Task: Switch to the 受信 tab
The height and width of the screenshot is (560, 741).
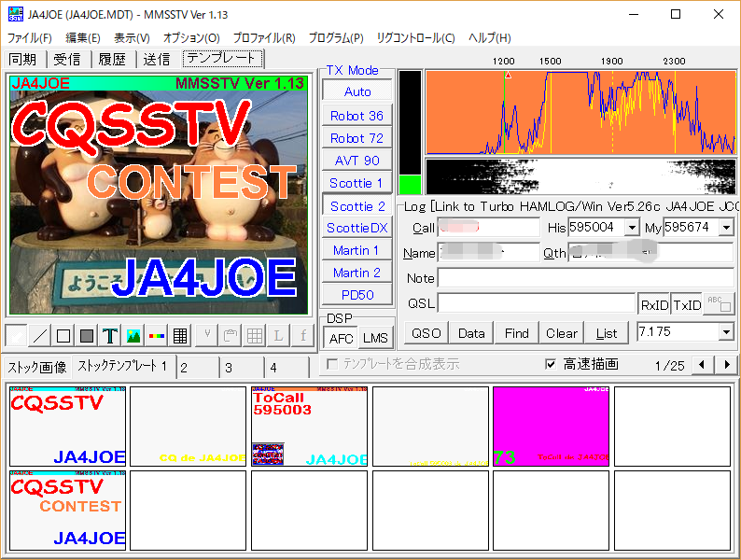Action: pyautogui.click(x=67, y=60)
